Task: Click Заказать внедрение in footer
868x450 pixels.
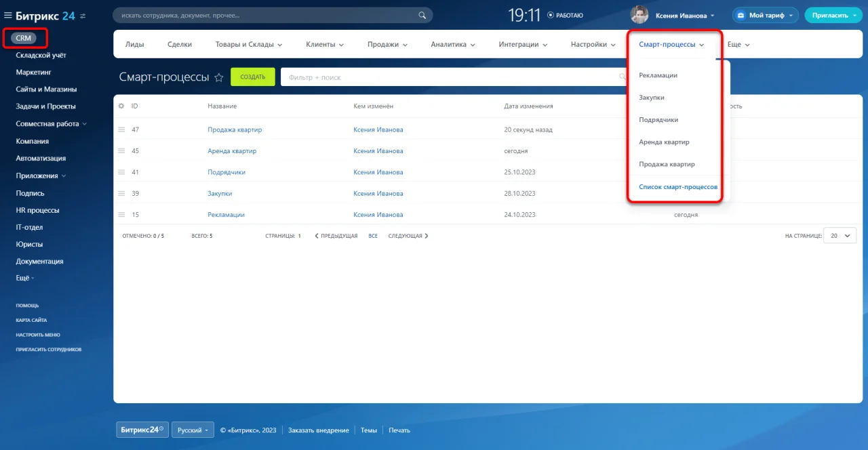Action: (319, 430)
